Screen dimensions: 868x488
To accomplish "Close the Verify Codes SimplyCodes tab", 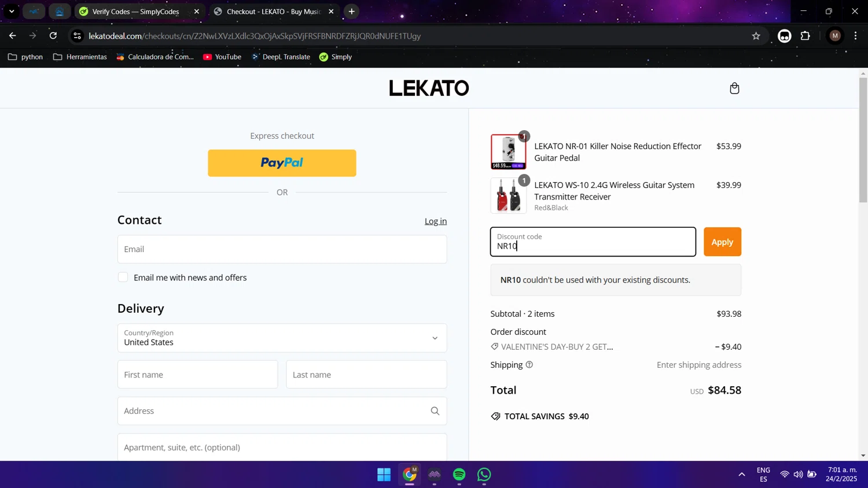I will 196,12.
